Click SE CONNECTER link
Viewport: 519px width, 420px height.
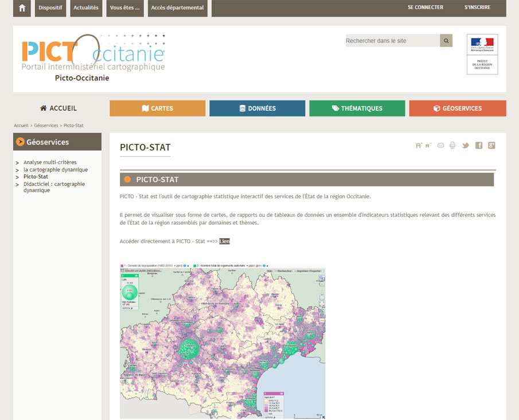pos(426,7)
